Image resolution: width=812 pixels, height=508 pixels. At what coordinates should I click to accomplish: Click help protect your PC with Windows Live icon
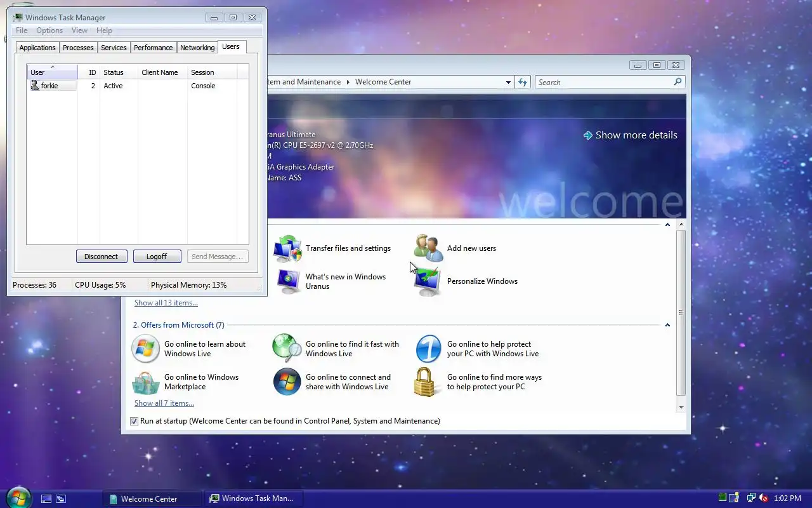pyautogui.click(x=428, y=349)
